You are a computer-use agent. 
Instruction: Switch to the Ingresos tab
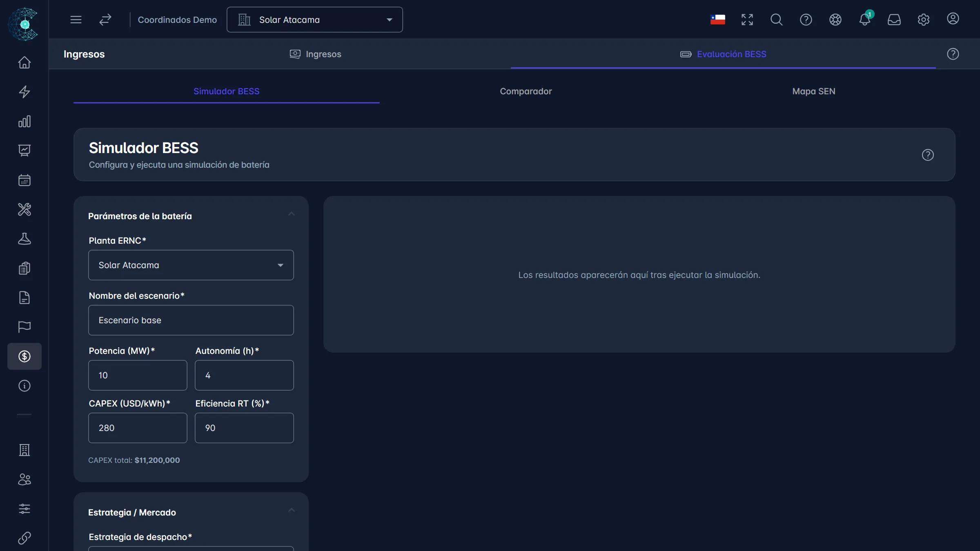[315, 54]
